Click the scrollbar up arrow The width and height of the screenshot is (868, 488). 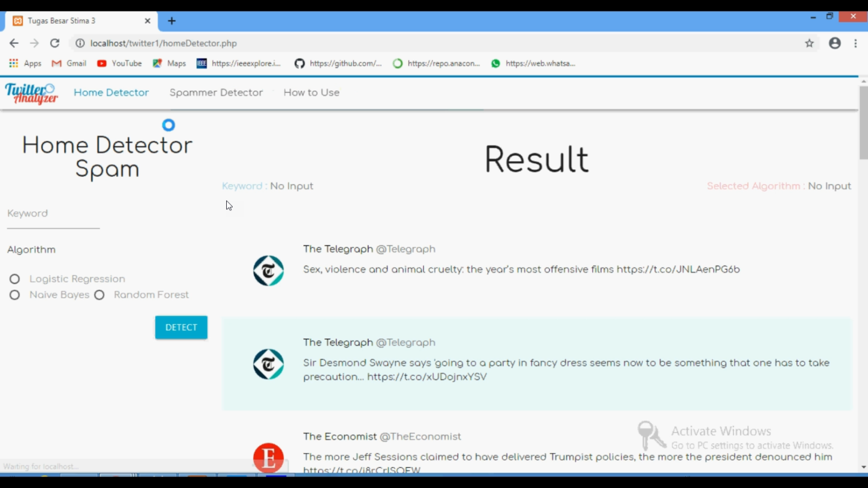click(x=863, y=82)
